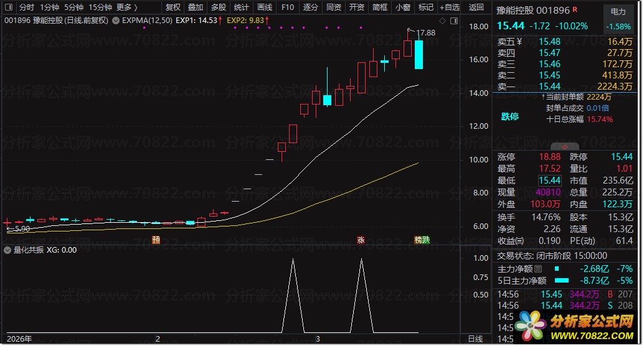Viewport: 644px width, 346px height.
Task: Click the 叠加 overlay button
Action: click(x=196, y=7)
